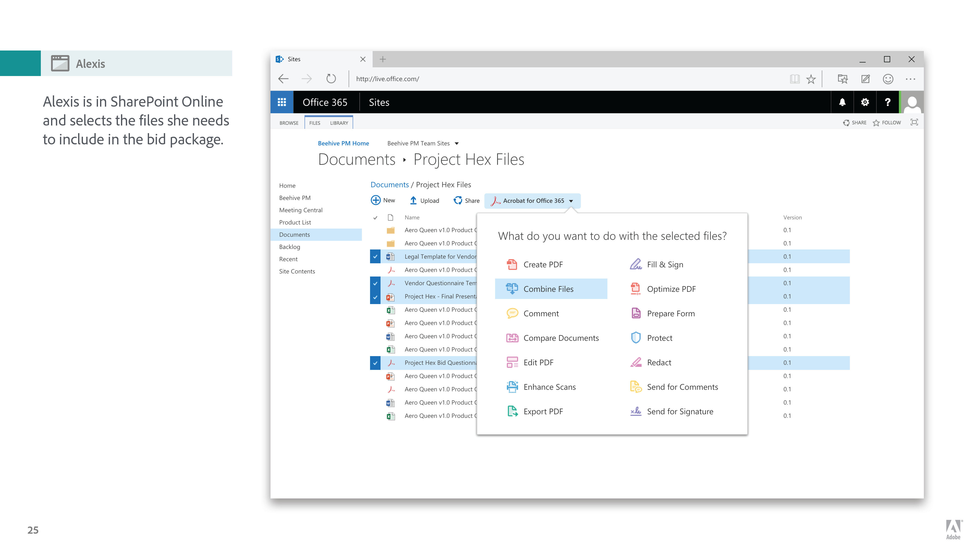Image resolution: width=980 pixels, height=551 pixels.
Task: Choose Compare Documents option
Action: click(x=552, y=338)
